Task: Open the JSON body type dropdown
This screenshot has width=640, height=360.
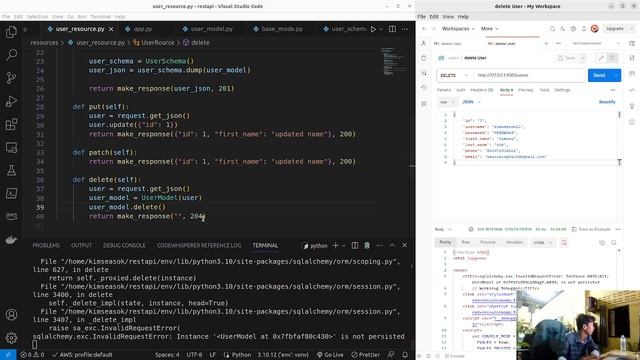Action: [471, 102]
